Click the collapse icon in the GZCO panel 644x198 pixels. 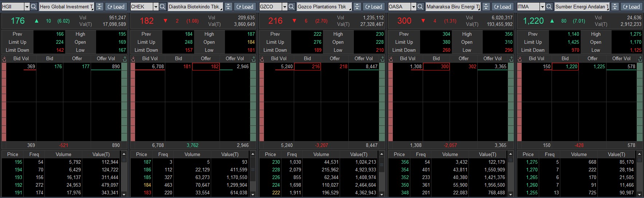click(357, 7)
